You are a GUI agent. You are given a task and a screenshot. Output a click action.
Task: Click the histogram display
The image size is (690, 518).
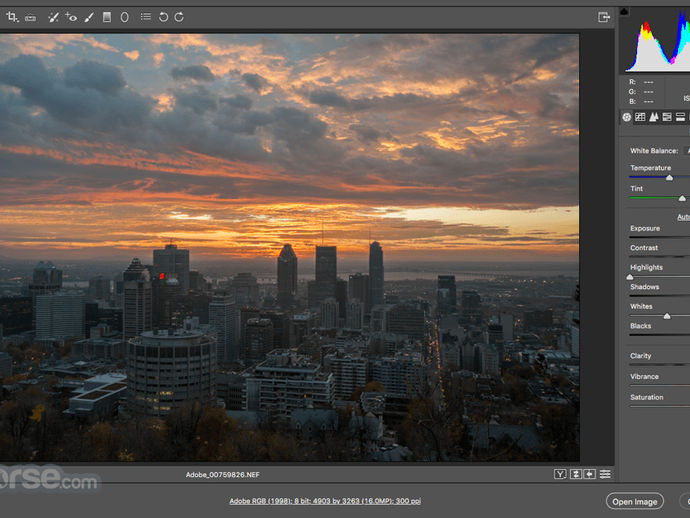click(657, 40)
